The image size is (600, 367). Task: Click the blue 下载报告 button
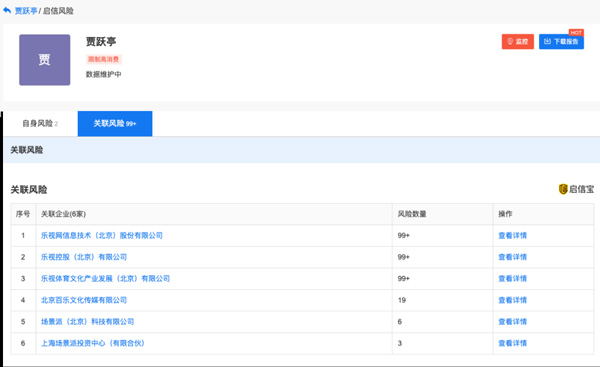click(561, 41)
